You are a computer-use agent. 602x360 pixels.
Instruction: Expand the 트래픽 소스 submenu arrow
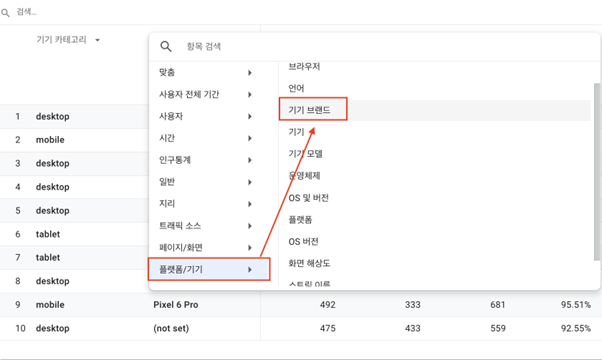coord(250,226)
